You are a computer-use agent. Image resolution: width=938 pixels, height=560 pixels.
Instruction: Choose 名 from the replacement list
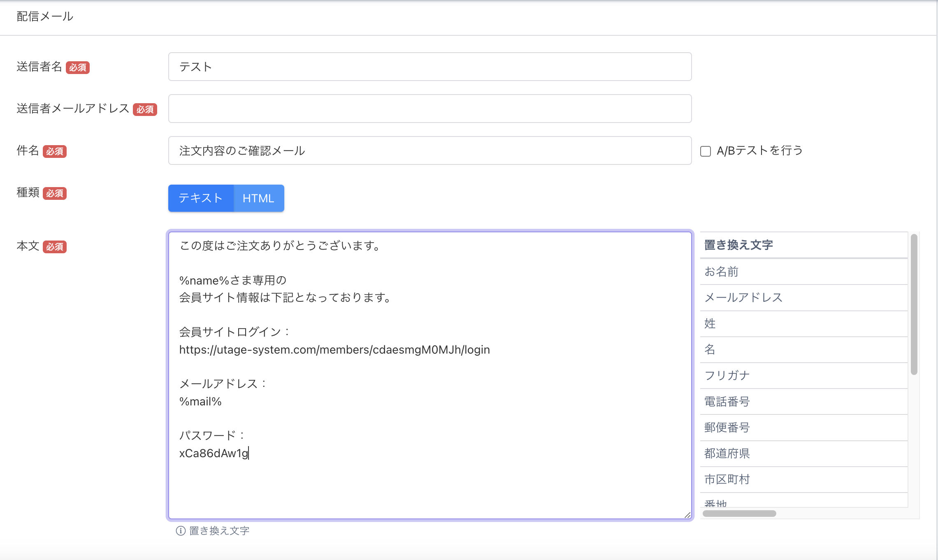710,349
